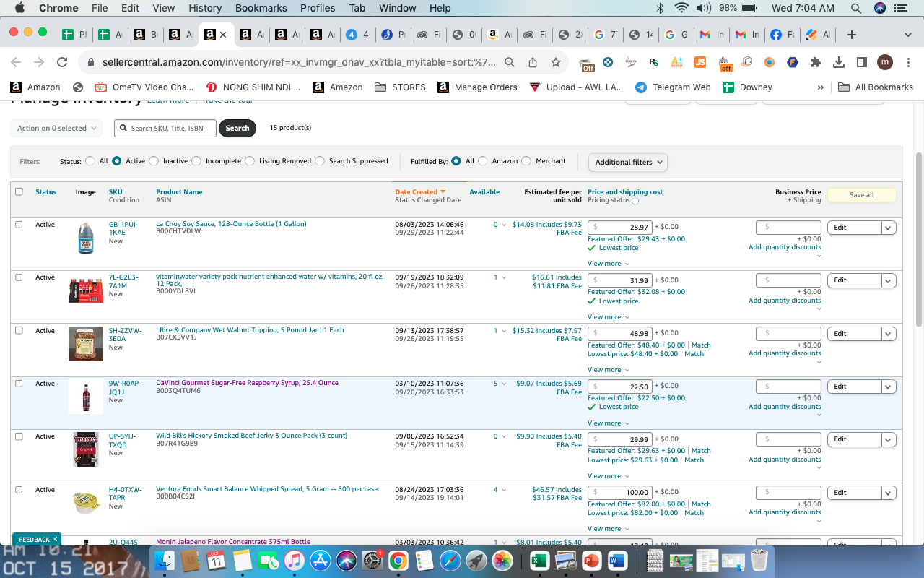Reload the Seller Central page
The width and height of the screenshot is (924, 578).
[62, 63]
